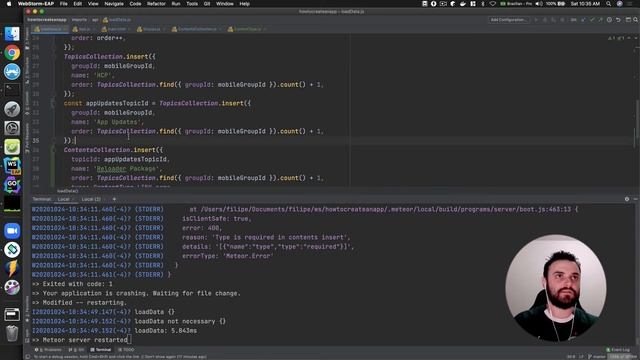Open the Terminal tool window tab
The width and height of the screenshot is (640, 360).
pyautogui.click(x=100, y=350)
